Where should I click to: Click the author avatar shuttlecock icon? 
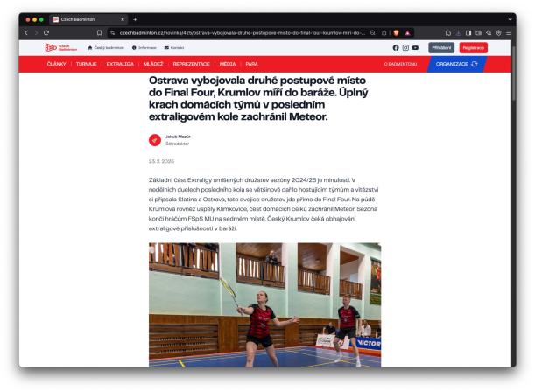pos(155,140)
